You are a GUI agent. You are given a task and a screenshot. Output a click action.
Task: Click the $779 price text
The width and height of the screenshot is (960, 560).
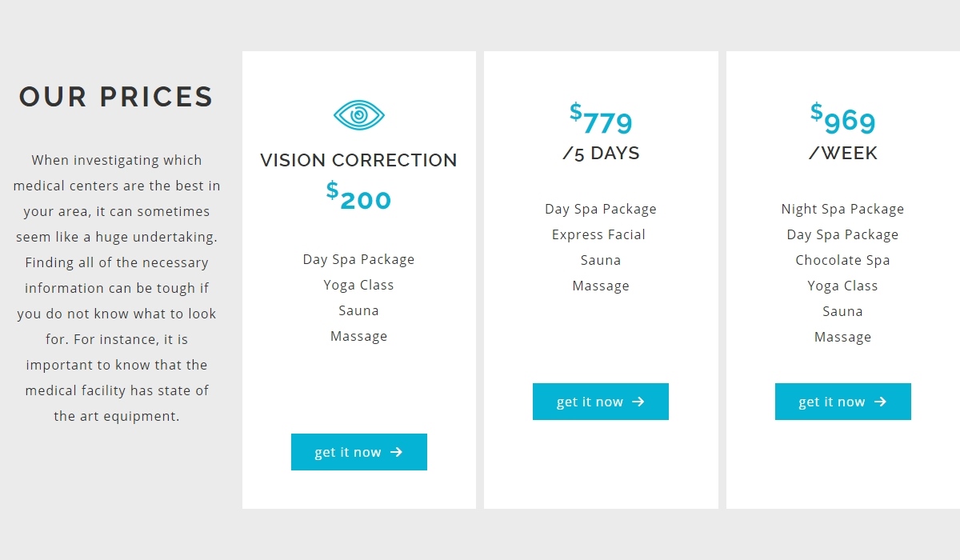(x=601, y=119)
